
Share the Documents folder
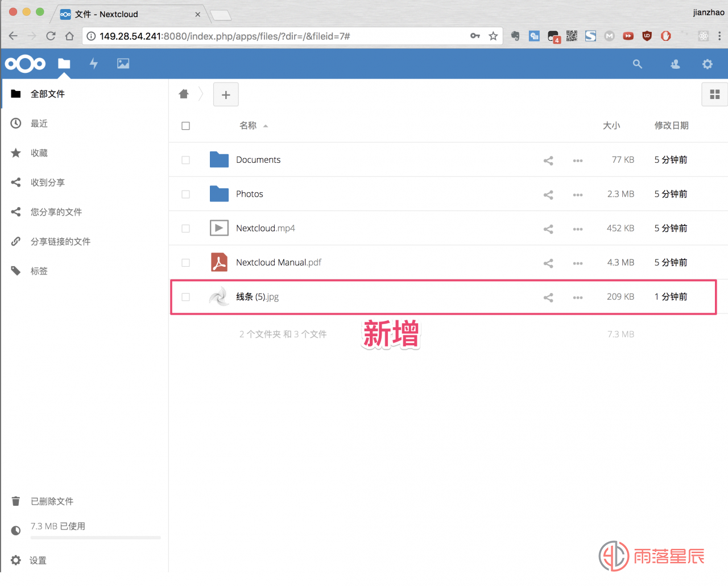pyautogui.click(x=548, y=160)
